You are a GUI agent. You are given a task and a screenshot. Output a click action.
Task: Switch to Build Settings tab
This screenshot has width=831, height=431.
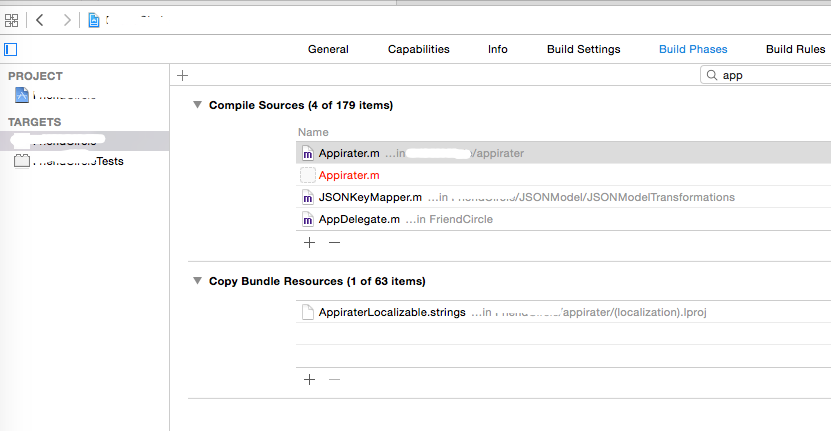(584, 49)
